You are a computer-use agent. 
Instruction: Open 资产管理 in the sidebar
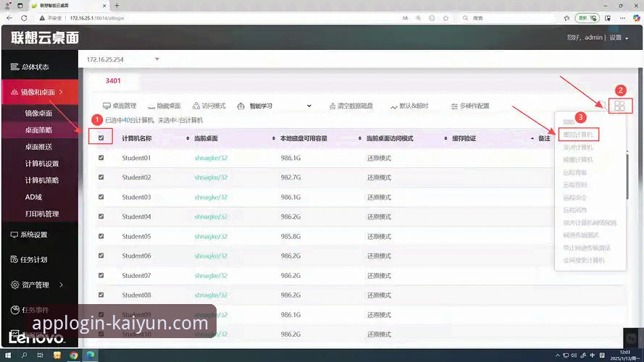tap(30, 285)
